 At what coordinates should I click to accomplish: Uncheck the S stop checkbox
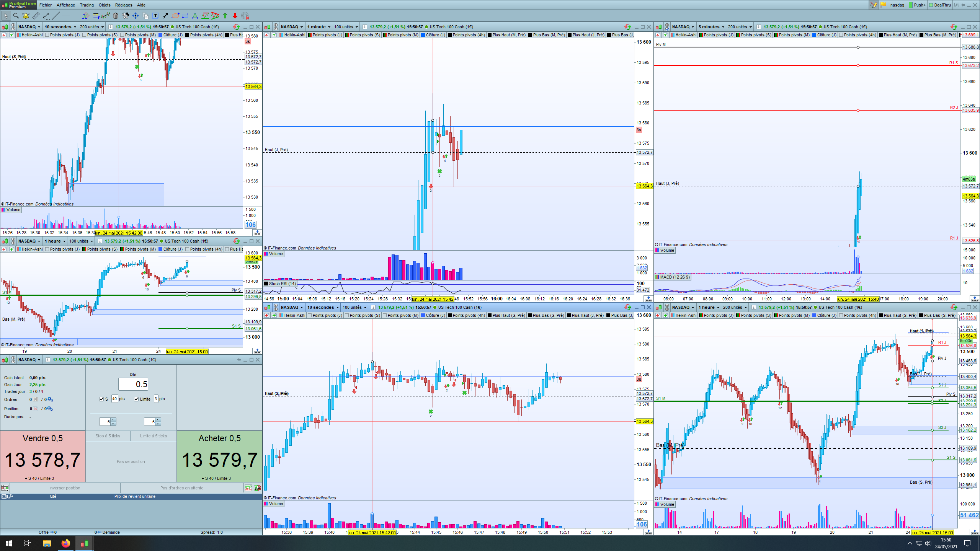(x=101, y=399)
